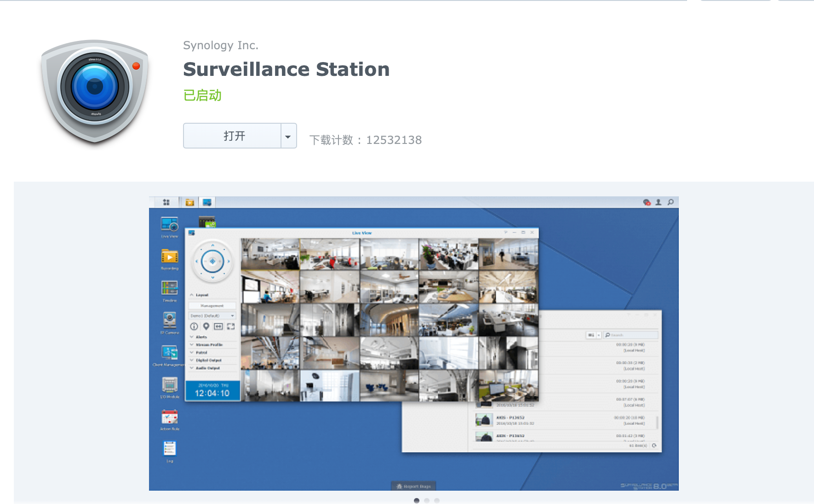Click the Surveillance Station title text
814x504 pixels.
pyautogui.click(x=286, y=69)
